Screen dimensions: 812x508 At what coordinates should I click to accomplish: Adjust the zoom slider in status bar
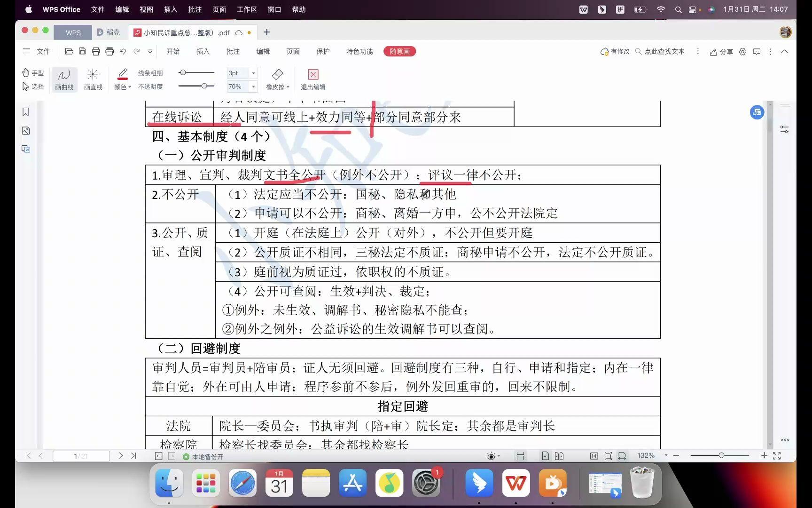[x=720, y=455]
